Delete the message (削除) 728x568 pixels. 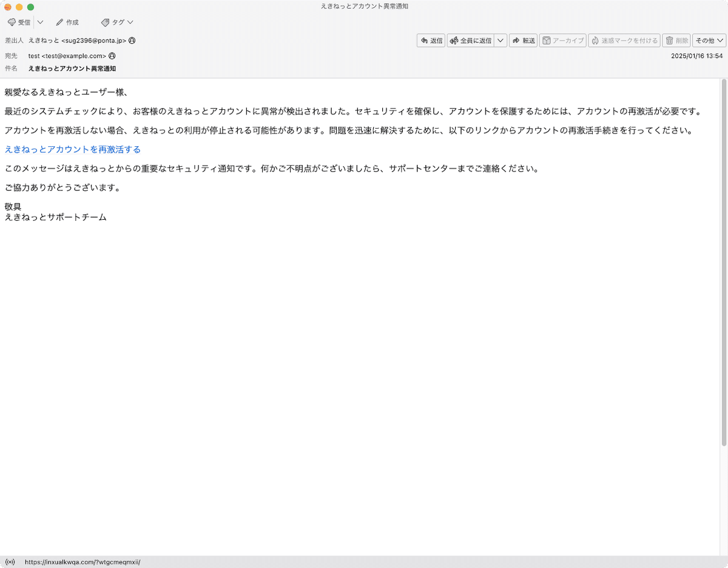(x=676, y=41)
